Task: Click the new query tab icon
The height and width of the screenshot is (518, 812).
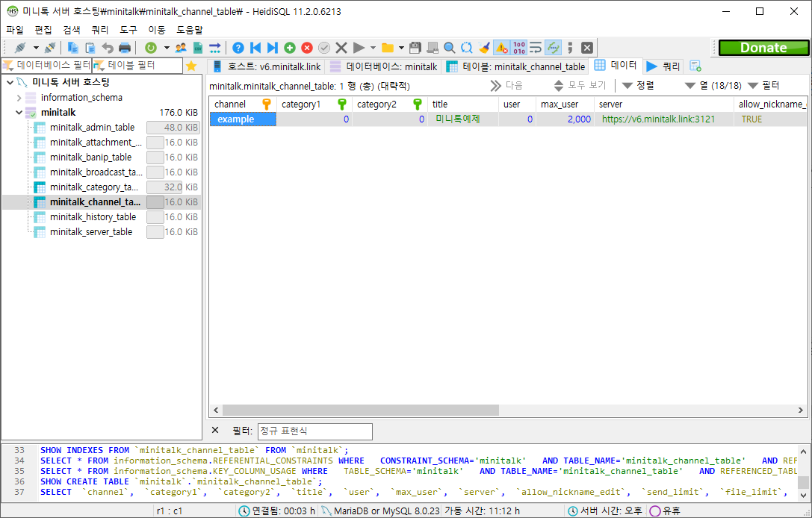Action: pos(695,66)
